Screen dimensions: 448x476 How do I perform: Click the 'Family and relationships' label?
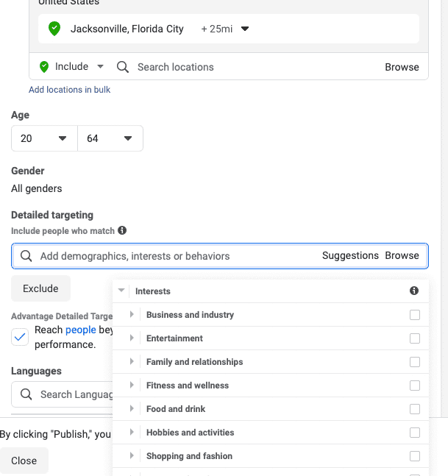pyautogui.click(x=194, y=362)
